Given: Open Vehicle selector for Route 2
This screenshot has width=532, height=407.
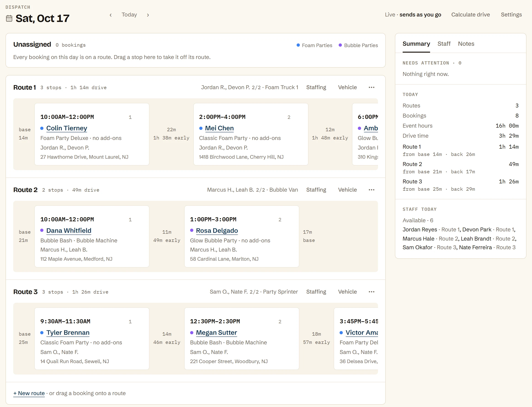Looking at the screenshot, I should (x=347, y=190).
